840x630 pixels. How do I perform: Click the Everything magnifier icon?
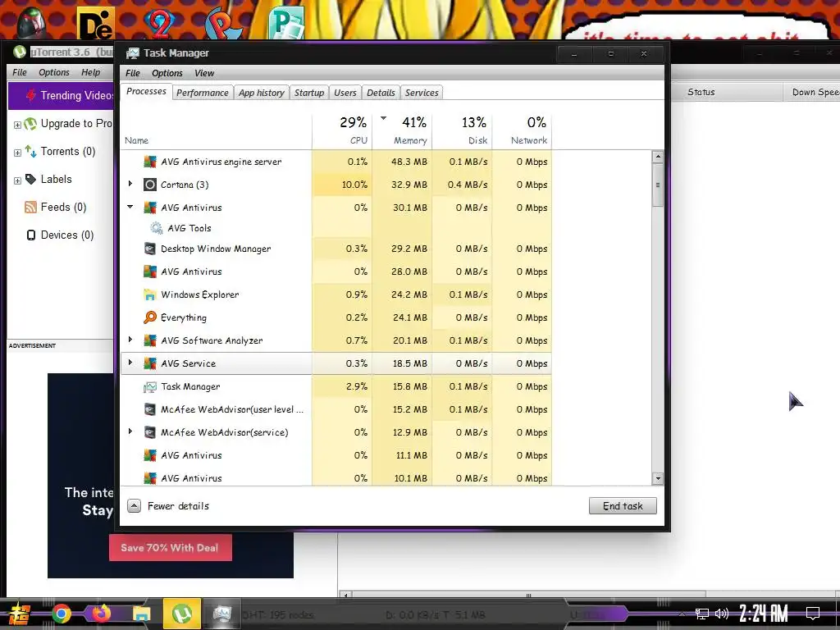(150, 317)
